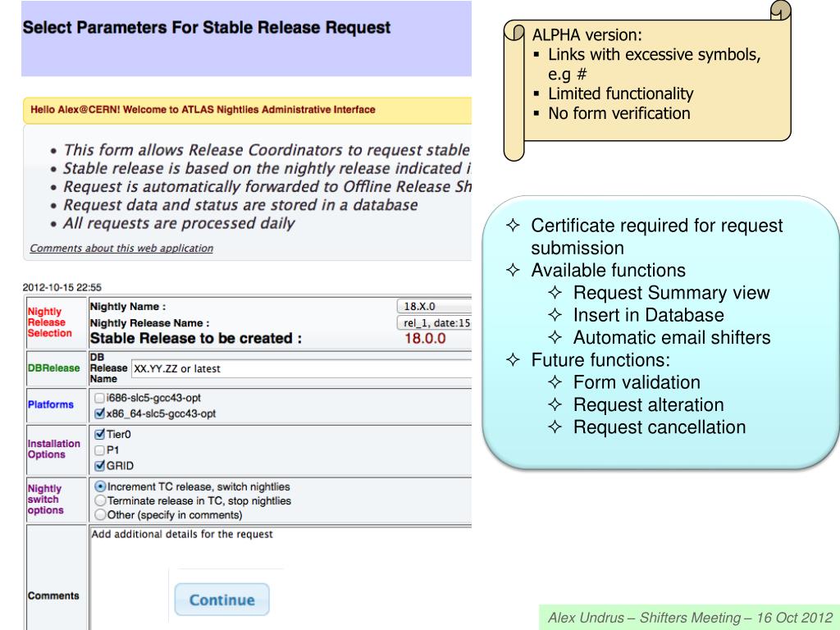Select Increment TC release, switch nightlies
The width and height of the screenshot is (840, 630).
pos(100,486)
